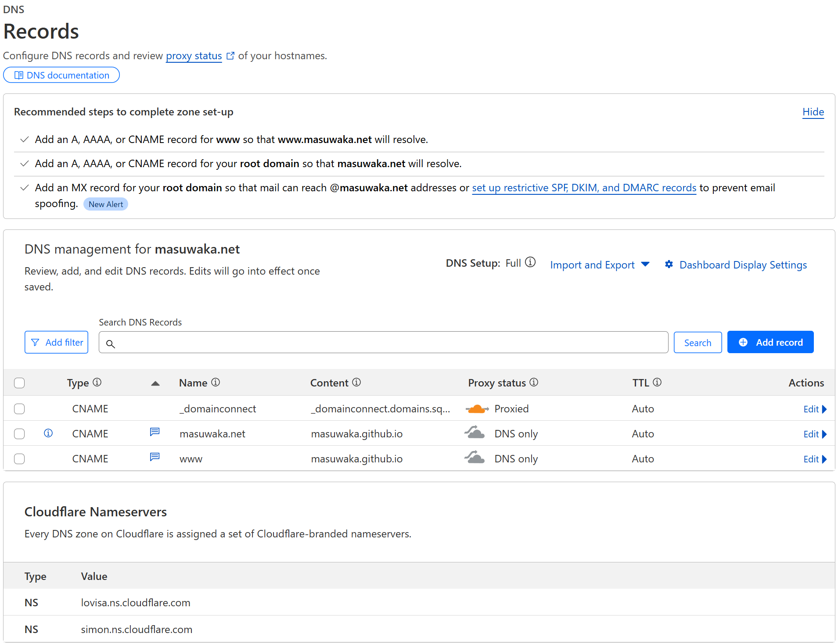Screen dimensions: 838x644
Task: Toggle the select-all records checkbox
Action: (x=19, y=383)
